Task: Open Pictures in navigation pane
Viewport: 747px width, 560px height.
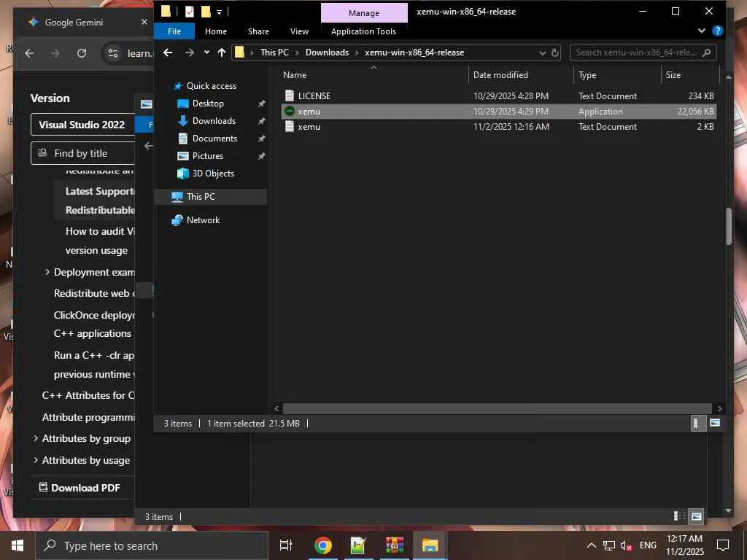Action: (208, 156)
